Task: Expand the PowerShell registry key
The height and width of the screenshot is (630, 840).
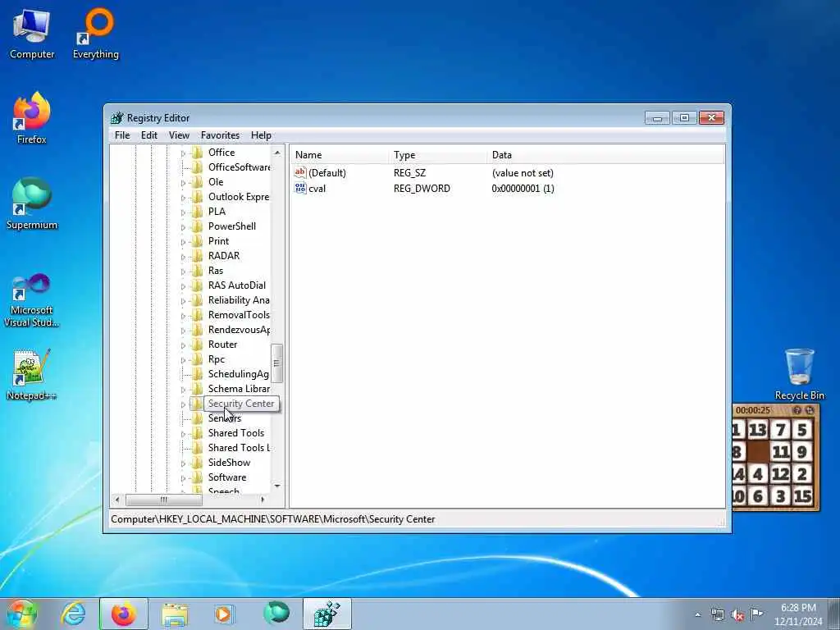Action: pos(183,227)
